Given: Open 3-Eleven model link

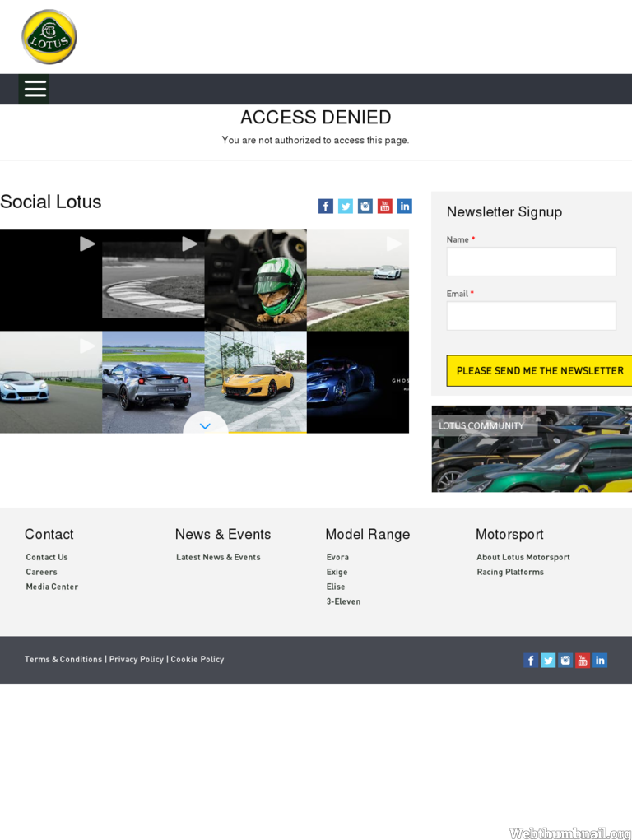Looking at the screenshot, I should pyautogui.click(x=344, y=601).
